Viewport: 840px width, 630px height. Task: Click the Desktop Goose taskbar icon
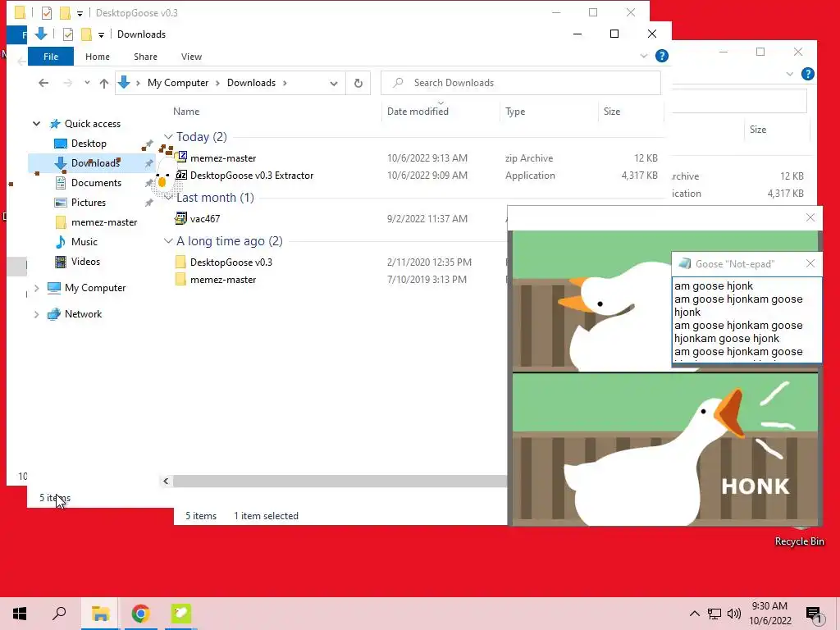pos(181,614)
